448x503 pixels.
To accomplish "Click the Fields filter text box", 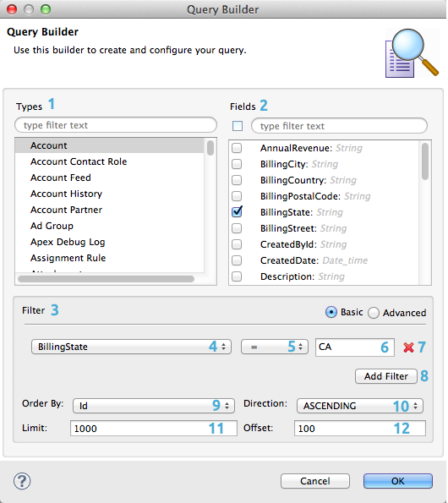I will (339, 126).
